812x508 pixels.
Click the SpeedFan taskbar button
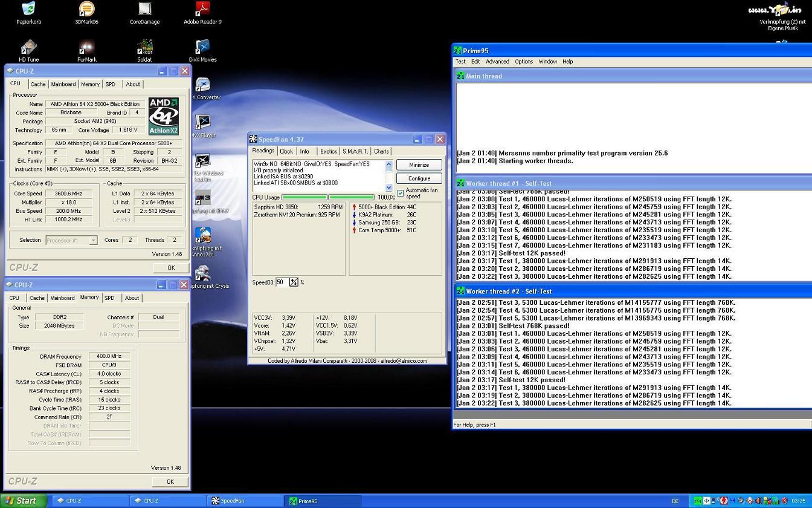pos(245,501)
